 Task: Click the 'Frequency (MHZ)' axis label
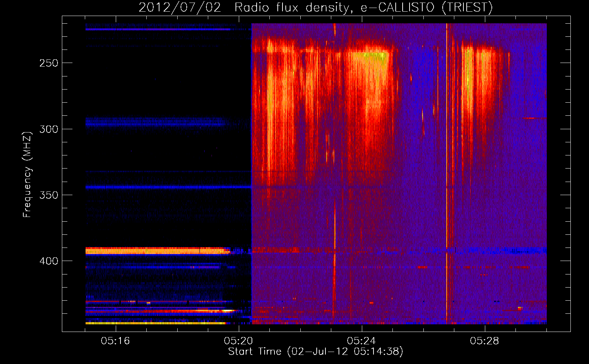tap(27, 175)
